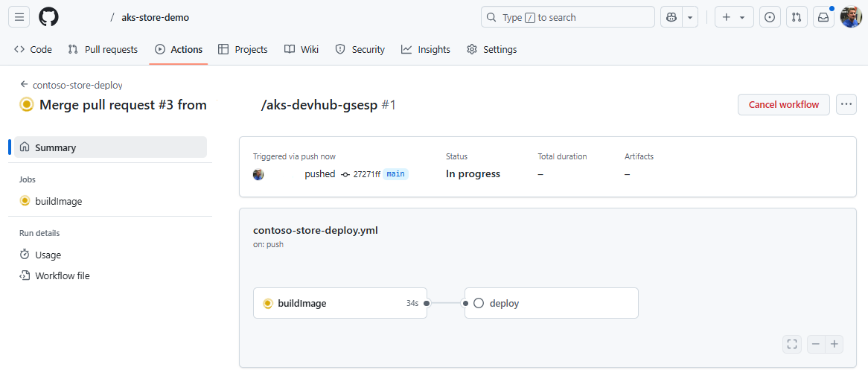Switch to the Insights tab

coord(426,49)
